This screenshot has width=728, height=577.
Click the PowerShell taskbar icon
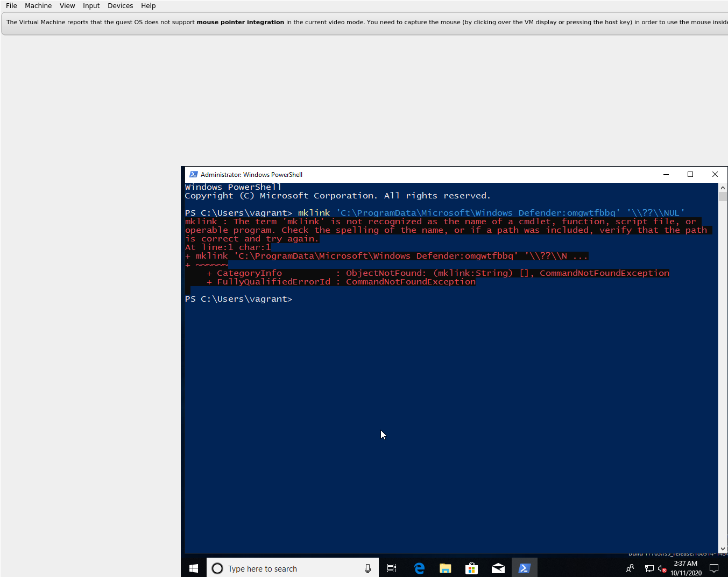(x=525, y=568)
